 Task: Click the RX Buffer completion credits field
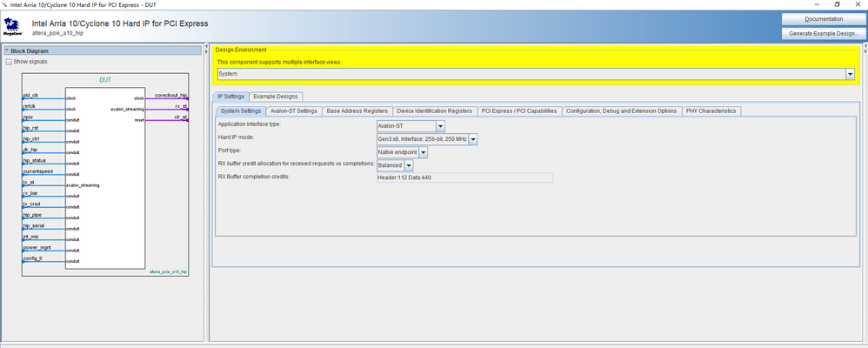(464, 177)
